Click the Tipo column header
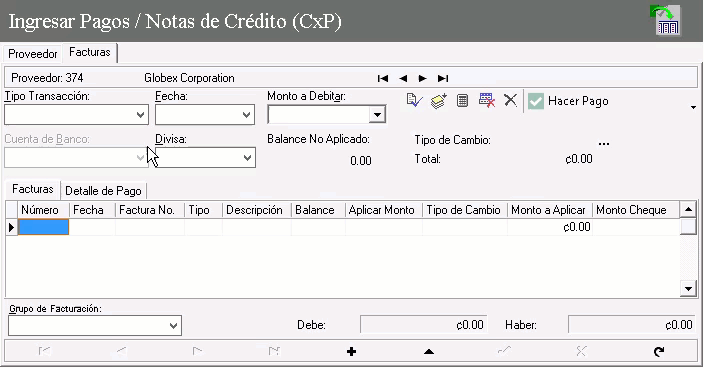The image size is (704, 368). 203,210
